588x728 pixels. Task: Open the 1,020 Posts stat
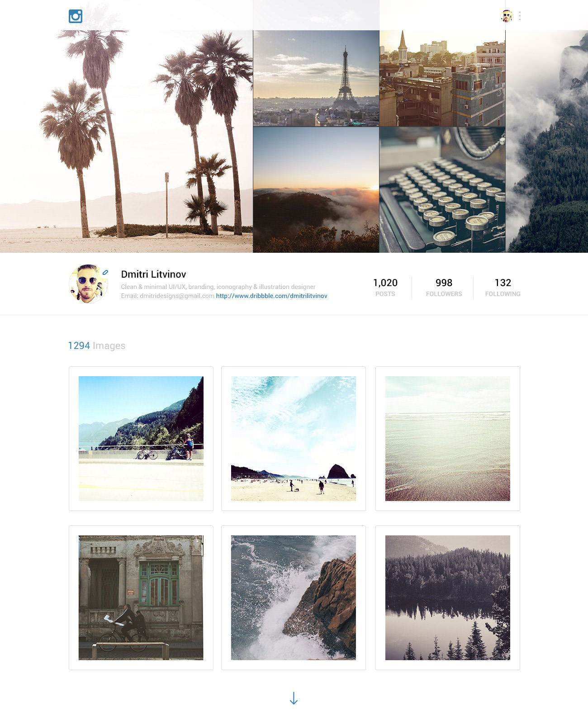click(385, 288)
